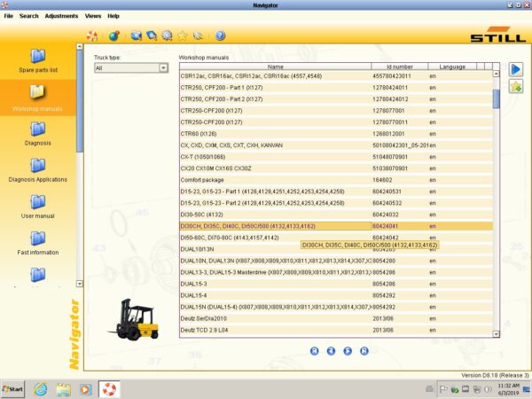Viewport: 532px width, 399px height.
Task: Click the gear settings toolbar icon
Action: 167,35
